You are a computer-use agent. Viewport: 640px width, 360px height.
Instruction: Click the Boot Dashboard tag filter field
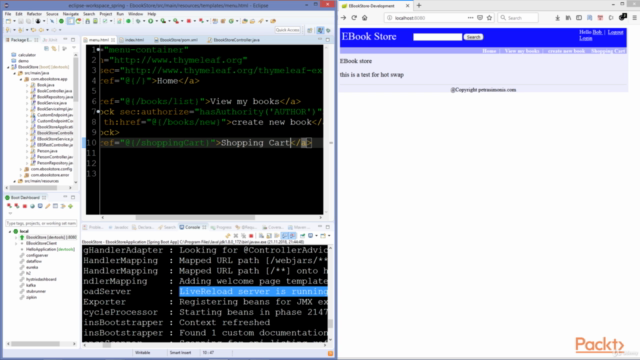click(41, 223)
